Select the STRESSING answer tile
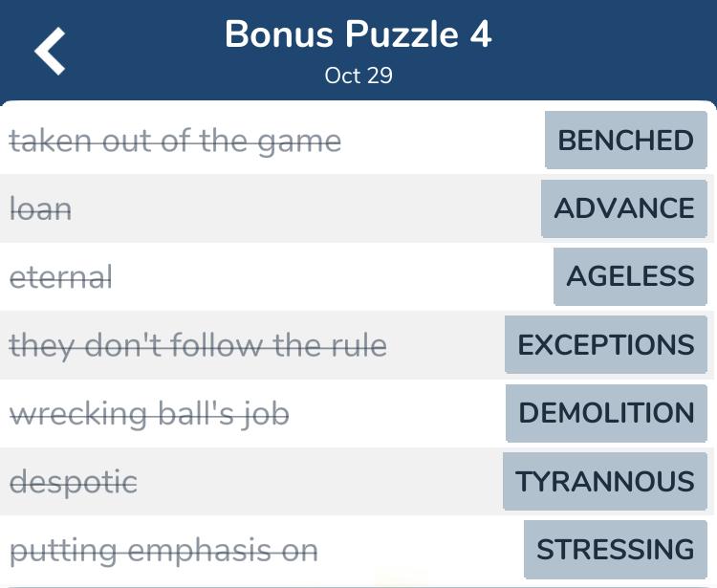 616,549
